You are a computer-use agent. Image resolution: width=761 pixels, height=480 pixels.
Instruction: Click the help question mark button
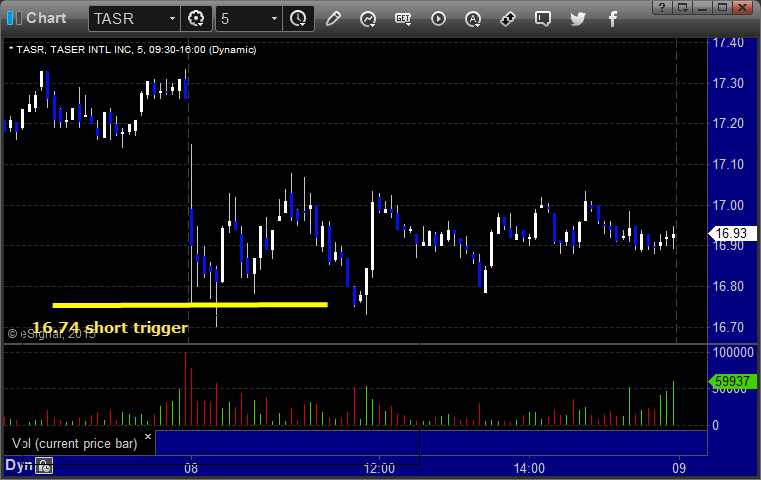pyautogui.click(x=662, y=7)
